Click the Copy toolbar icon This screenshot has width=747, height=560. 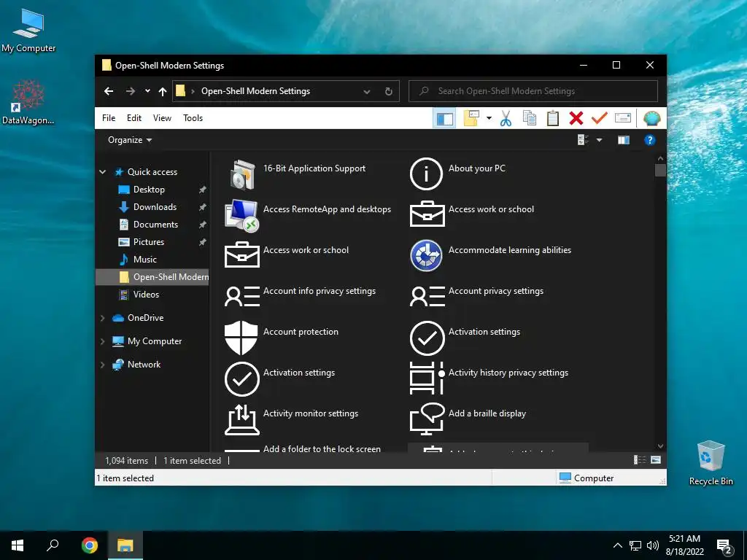coord(530,118)
